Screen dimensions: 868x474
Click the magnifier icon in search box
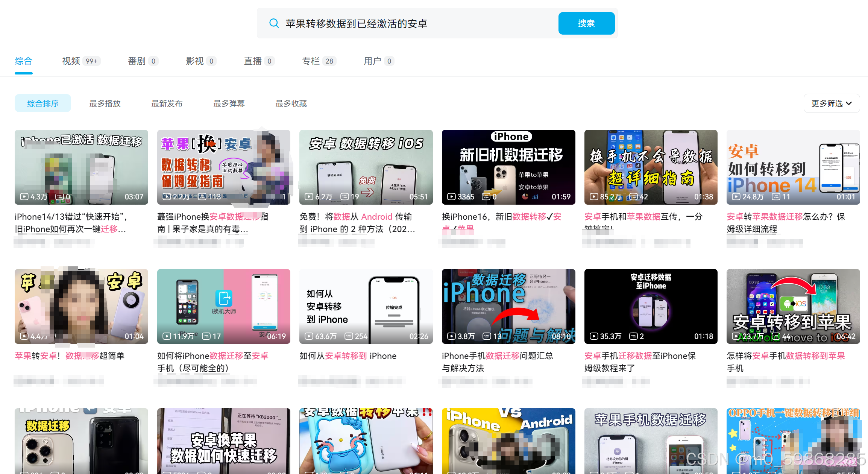(274, 23)
